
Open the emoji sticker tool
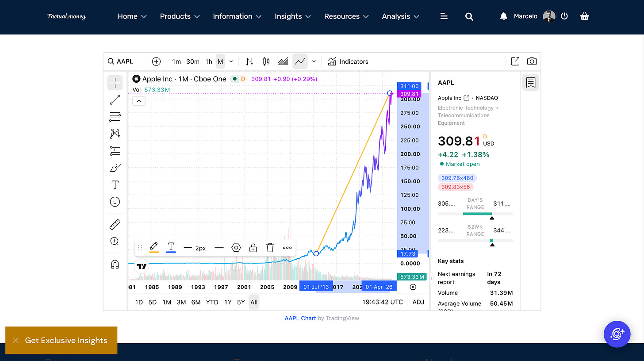[115, 202]
